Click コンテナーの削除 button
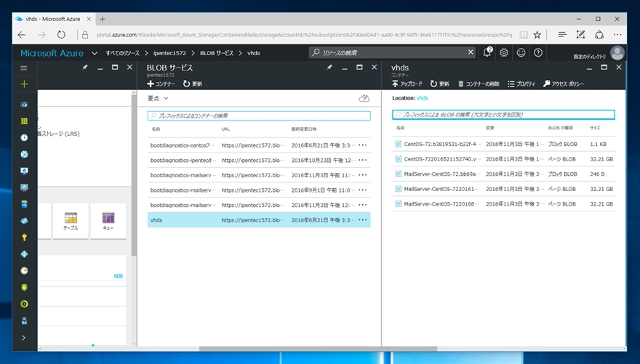 [479, 84]
